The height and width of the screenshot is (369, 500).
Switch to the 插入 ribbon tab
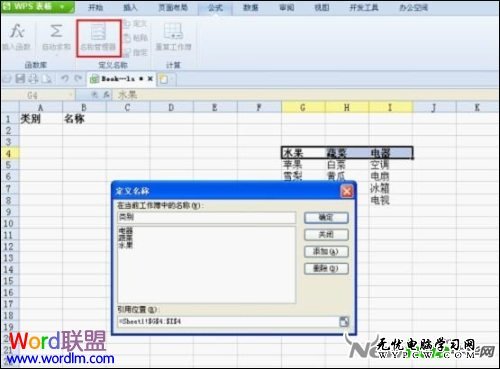[x=130, y=7]
